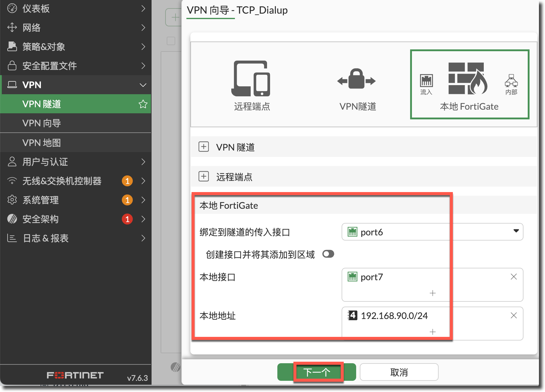Click the Security Fabric (安全架构) icon

coord(12,219)
